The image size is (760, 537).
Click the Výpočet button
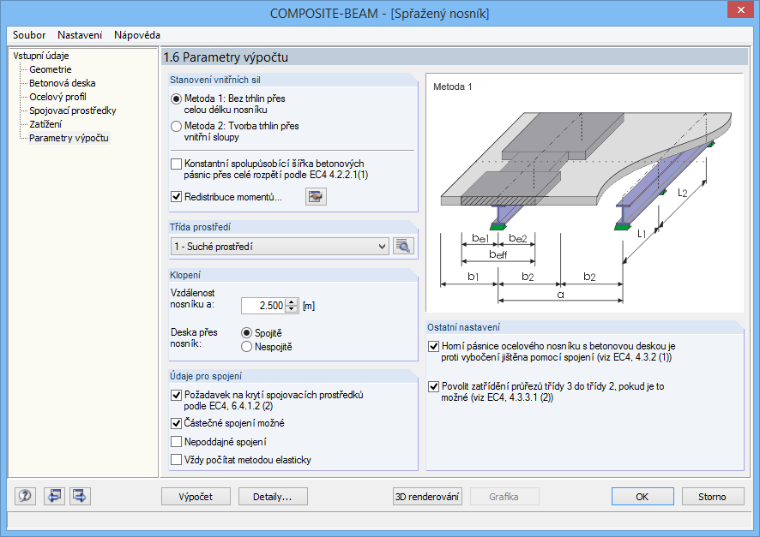click(195, 496)
